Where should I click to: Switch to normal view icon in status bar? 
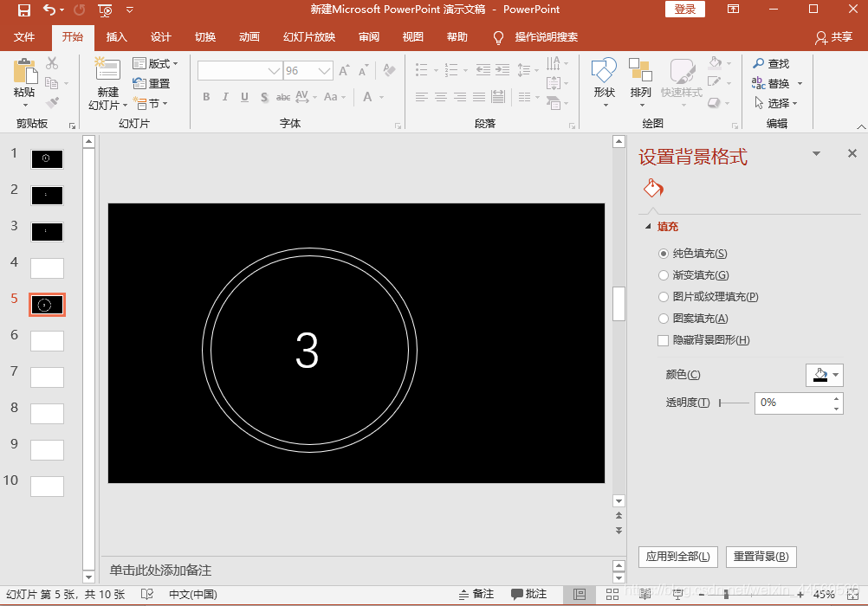tap(580, 595)
